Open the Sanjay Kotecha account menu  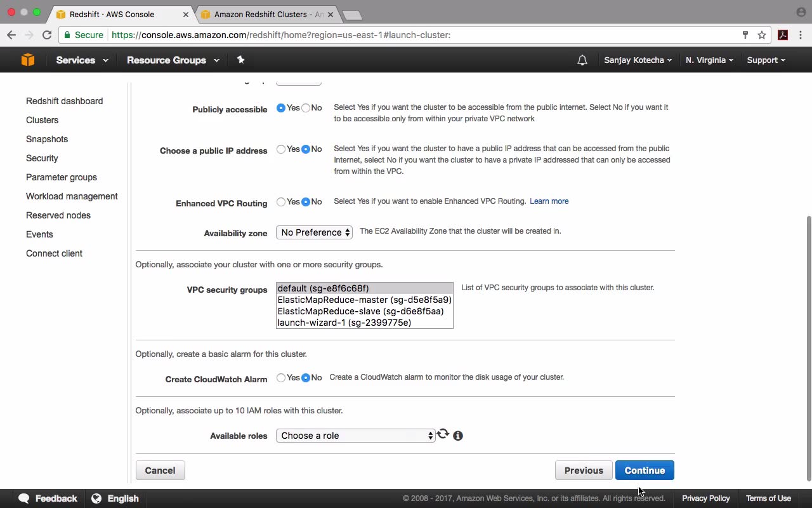point(638,60)
